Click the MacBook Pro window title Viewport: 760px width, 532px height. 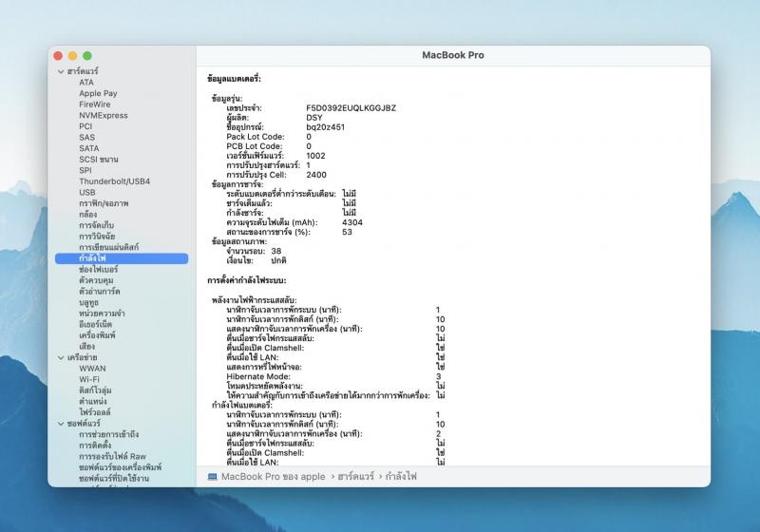click(x=453, y=55)
